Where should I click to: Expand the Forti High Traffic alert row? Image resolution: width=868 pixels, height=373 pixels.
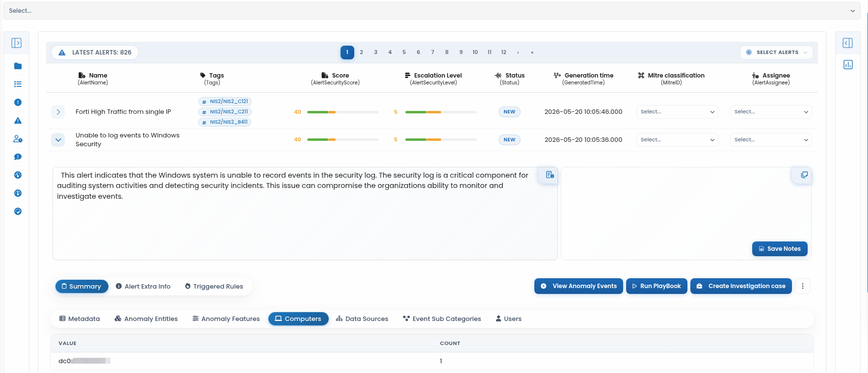tap(58, 112)
